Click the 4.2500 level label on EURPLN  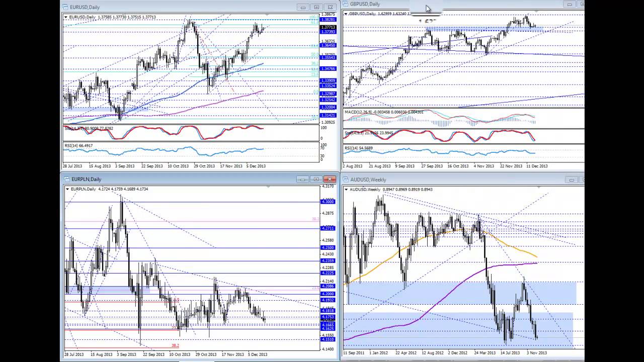pos(328,248)
